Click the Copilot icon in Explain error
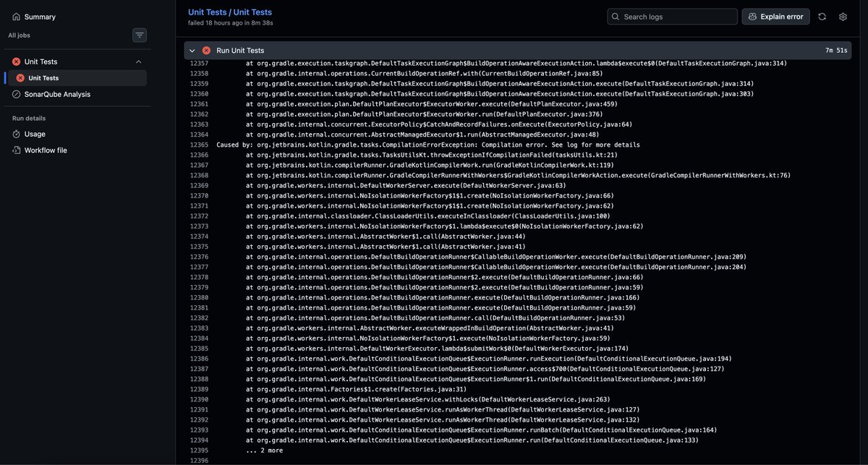Screen dimensions: 868x465 pos(752,17)
